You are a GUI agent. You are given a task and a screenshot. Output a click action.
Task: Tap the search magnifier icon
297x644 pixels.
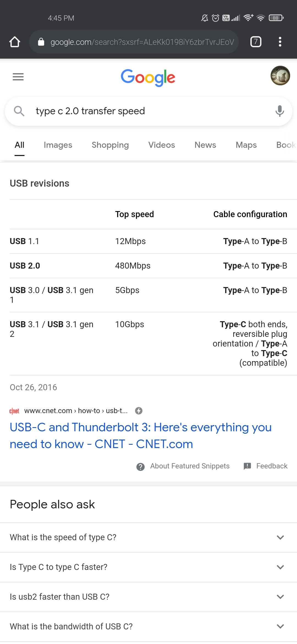pyautogui.click(x=19, y=111)
